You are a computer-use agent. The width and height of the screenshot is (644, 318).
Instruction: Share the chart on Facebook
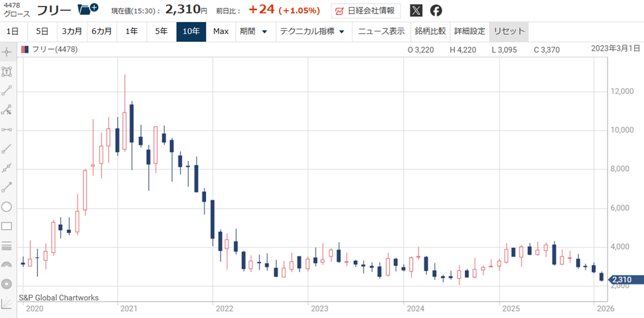436,11
